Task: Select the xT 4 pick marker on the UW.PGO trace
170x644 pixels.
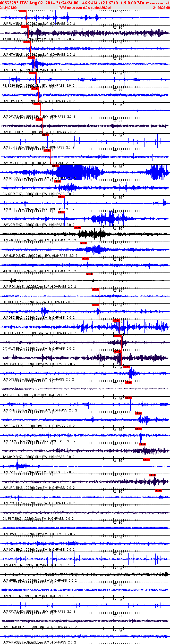Action: (138, 413)
